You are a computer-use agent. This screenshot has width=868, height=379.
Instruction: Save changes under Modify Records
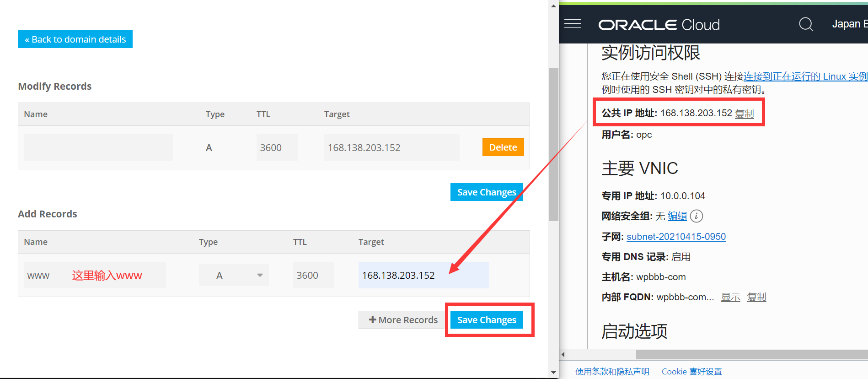487,192
